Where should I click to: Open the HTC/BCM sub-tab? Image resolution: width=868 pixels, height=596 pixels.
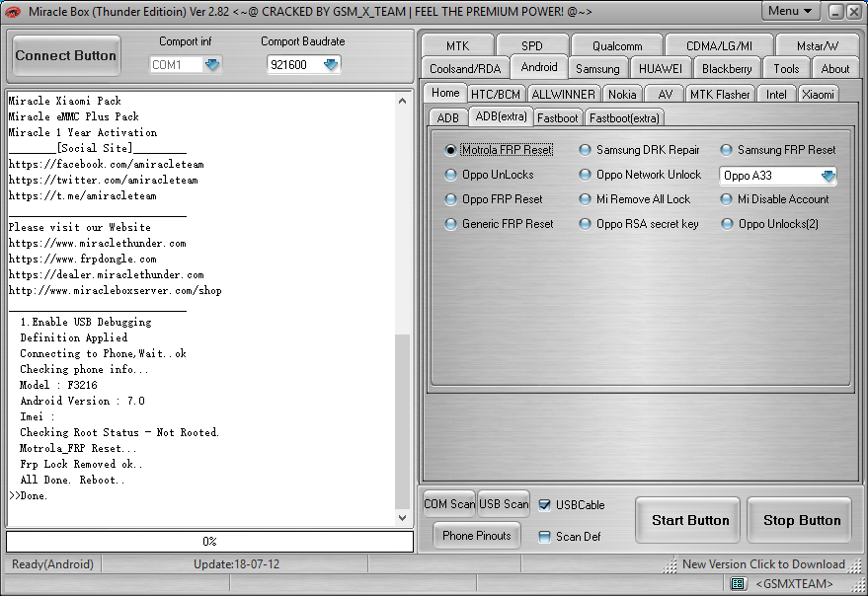[496, 95]
